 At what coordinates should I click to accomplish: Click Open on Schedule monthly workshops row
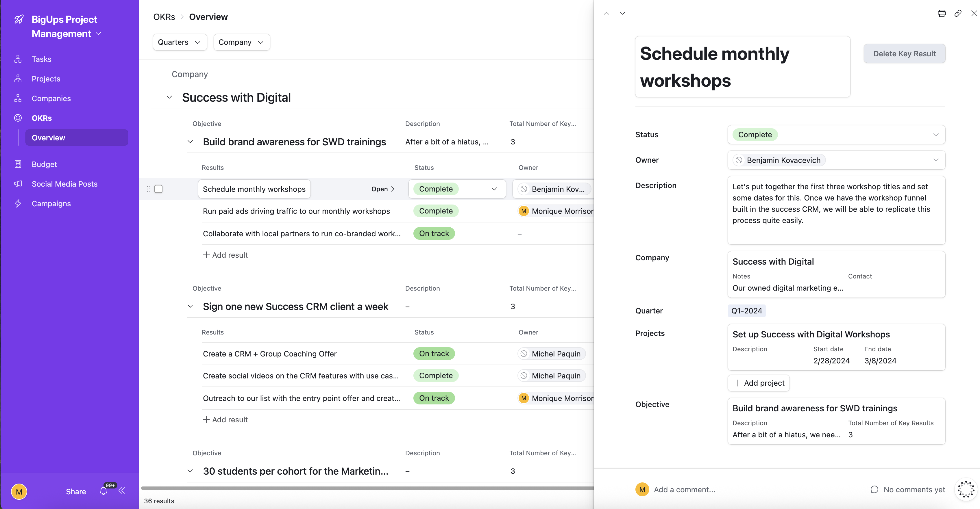[383, 189]
